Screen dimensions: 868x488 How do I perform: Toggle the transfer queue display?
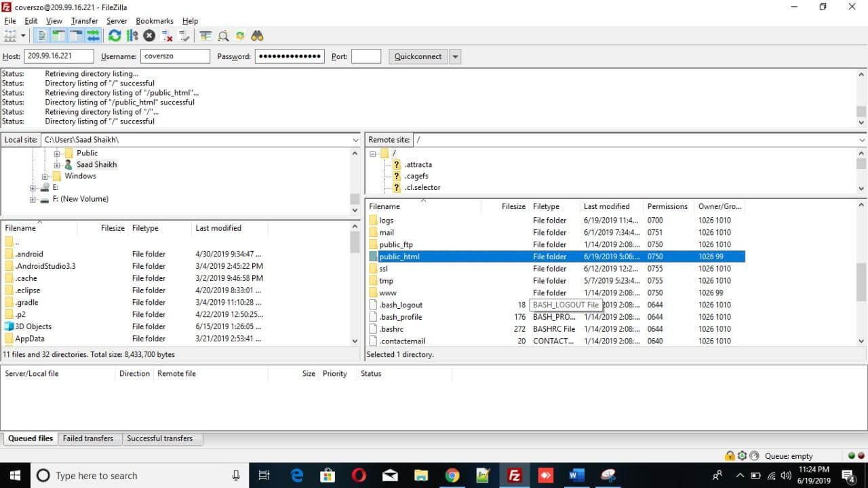click(93, 35)
